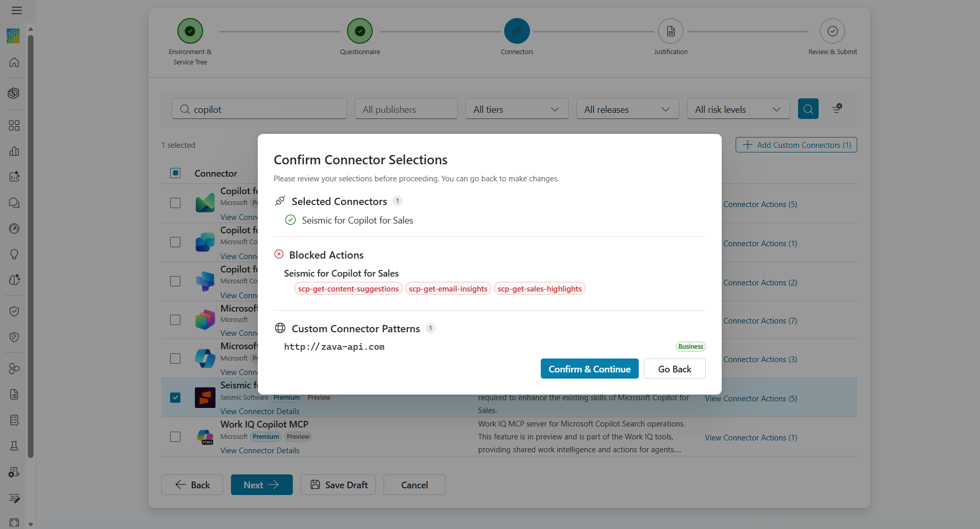Screen dimensions: 980x529
Task: Open the chart with sparkle icon
Action: [x=14, y=176]
